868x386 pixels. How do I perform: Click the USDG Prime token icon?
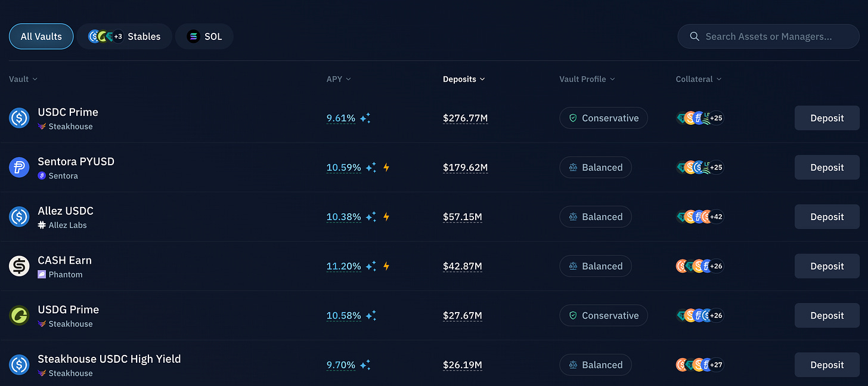[x=19, y=316]
